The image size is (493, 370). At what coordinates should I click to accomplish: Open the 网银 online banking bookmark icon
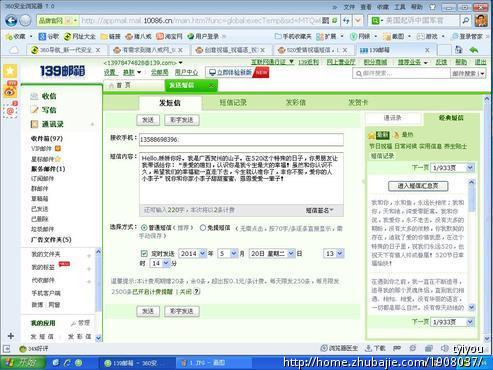tap(353, 36)
